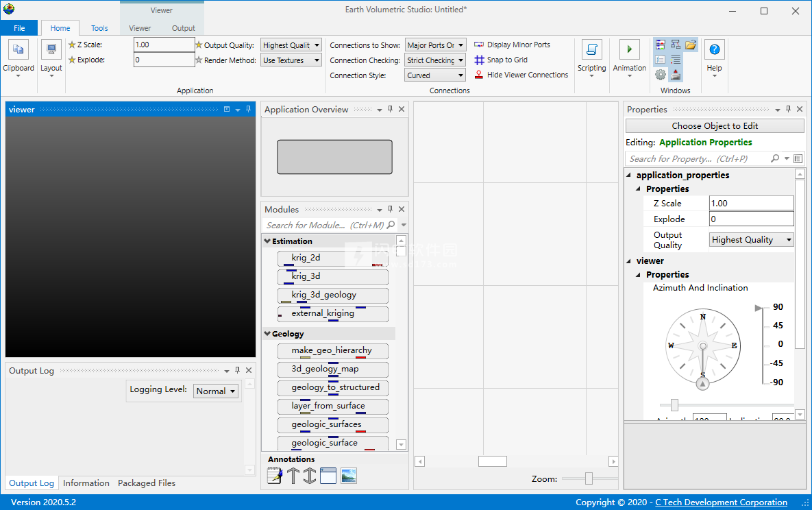
Task: Click the module search magnifier icon
Action: tap(391, 225)
